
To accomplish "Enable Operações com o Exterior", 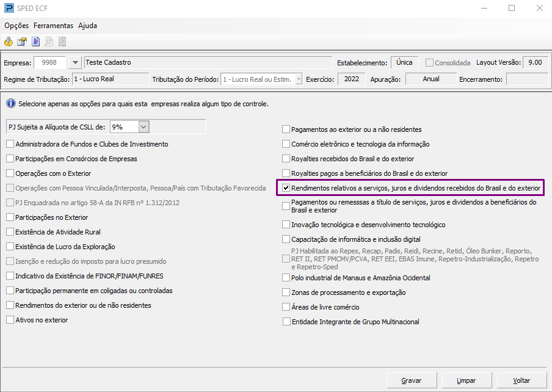I will pos(10,173).
